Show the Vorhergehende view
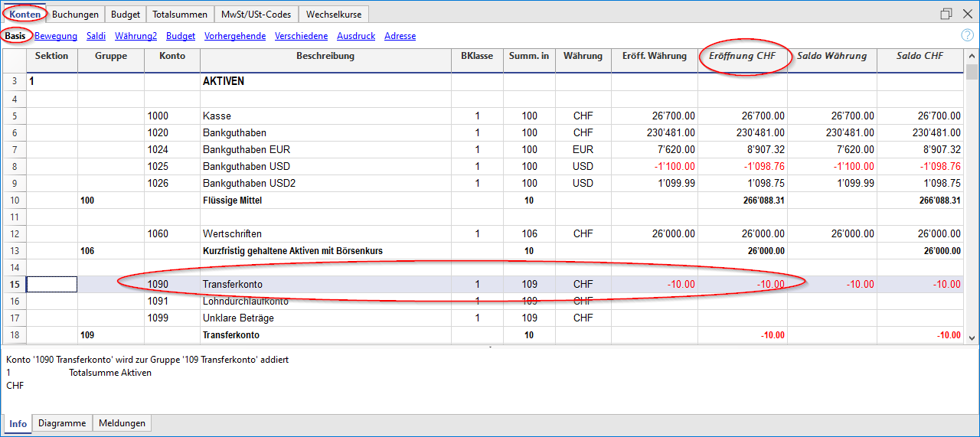Image resolution: width=980 pixels, height=437 pixels. click(235, 36)
